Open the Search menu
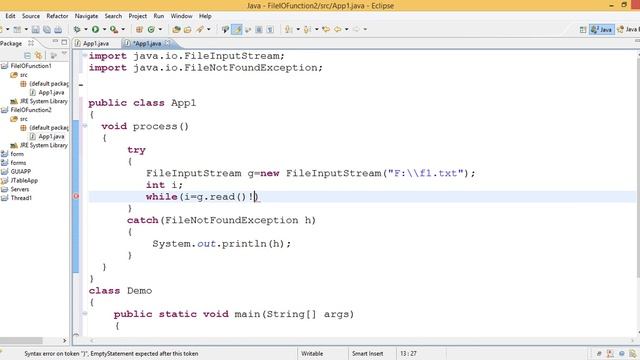The height and width of the screenshot is (360, 640). [113, 16]
